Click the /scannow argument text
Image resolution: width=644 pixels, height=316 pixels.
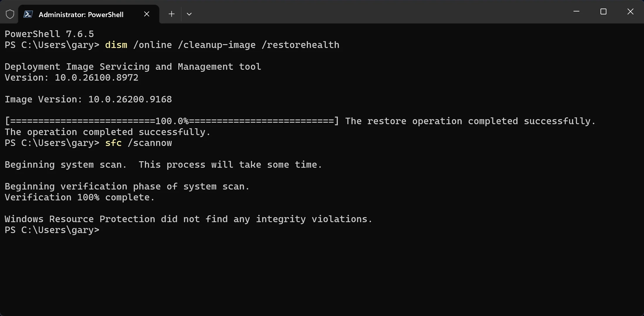(x=150, y=143)
